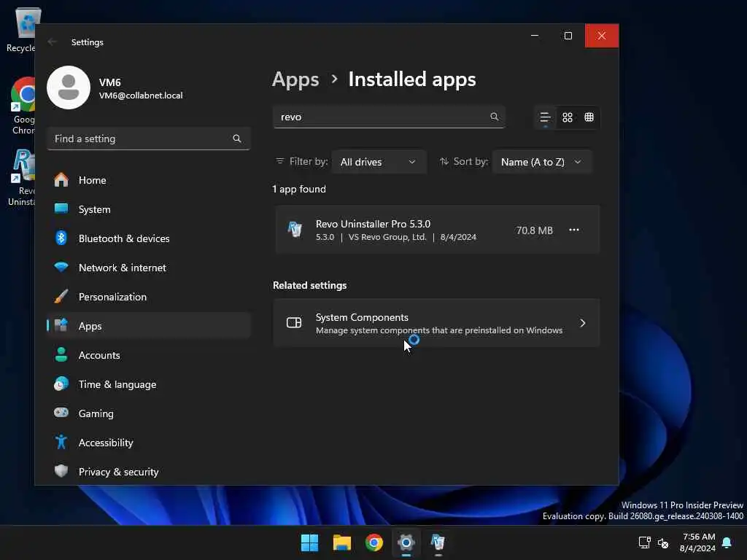Screen dimensions: 747x560
Task: Open Network & internet settings
Action: 149,268
